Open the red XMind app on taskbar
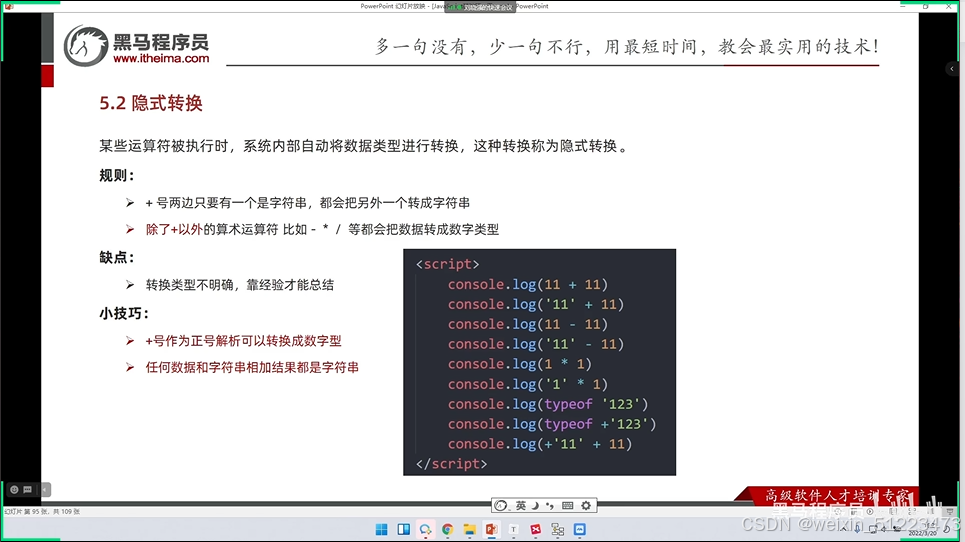The height and width of the screenshot is (542, 965). tap(535, 530)
